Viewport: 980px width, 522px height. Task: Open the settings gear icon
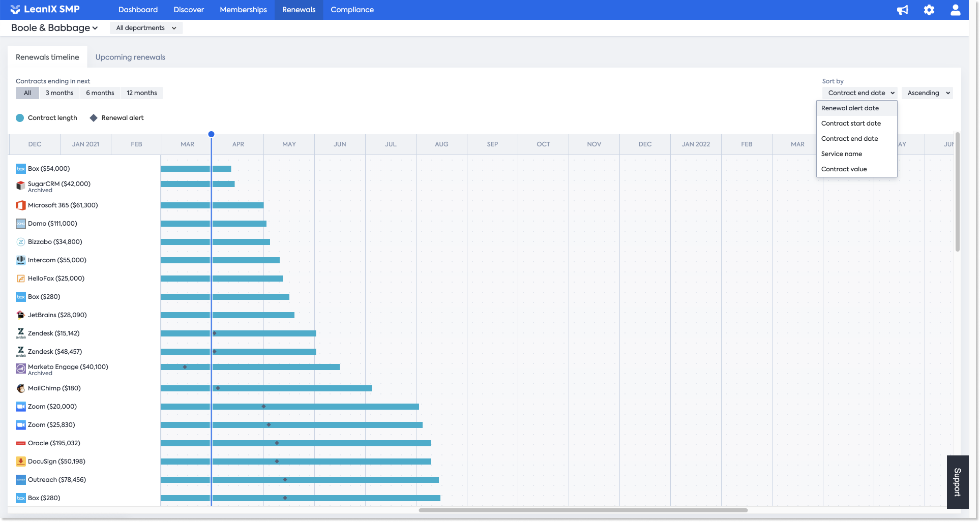click(x=929, y=10)
